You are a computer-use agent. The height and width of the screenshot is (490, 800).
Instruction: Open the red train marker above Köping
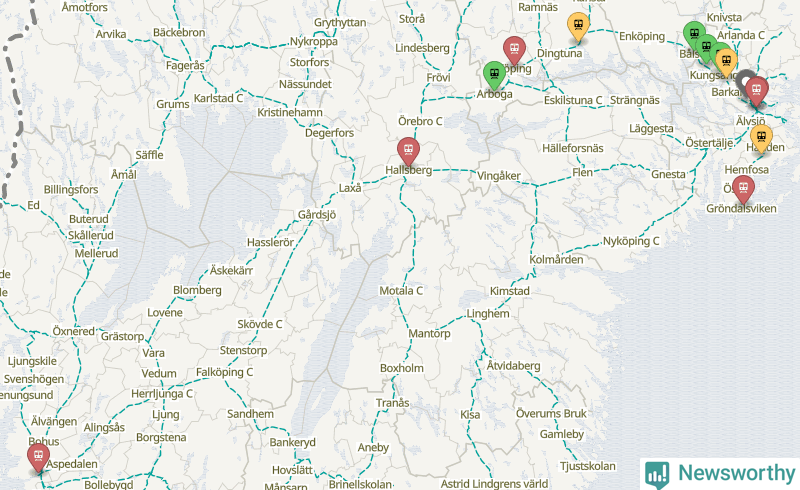(x=514, y=50)
